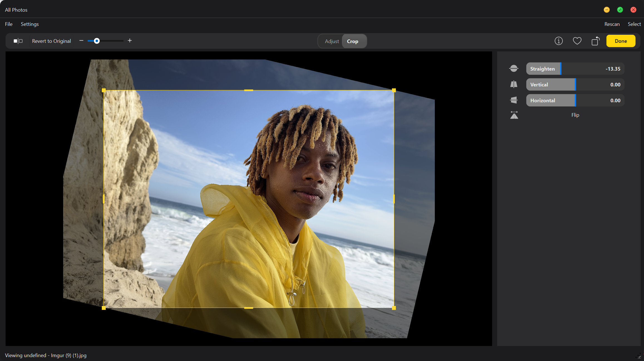Image resolution: width=644 pixels, height=361 pixels.
Task: Click the Flip orientation icon
Action: pos(514,115)
